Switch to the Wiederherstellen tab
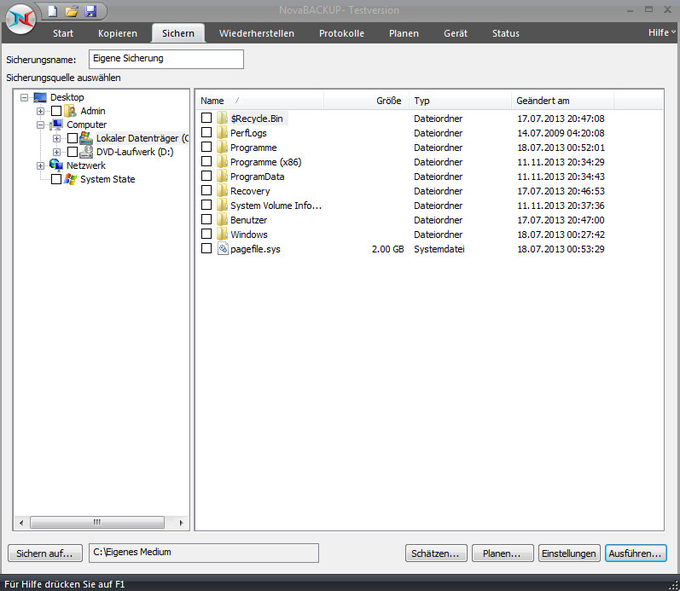680x591 pixels. click(256, 33)
